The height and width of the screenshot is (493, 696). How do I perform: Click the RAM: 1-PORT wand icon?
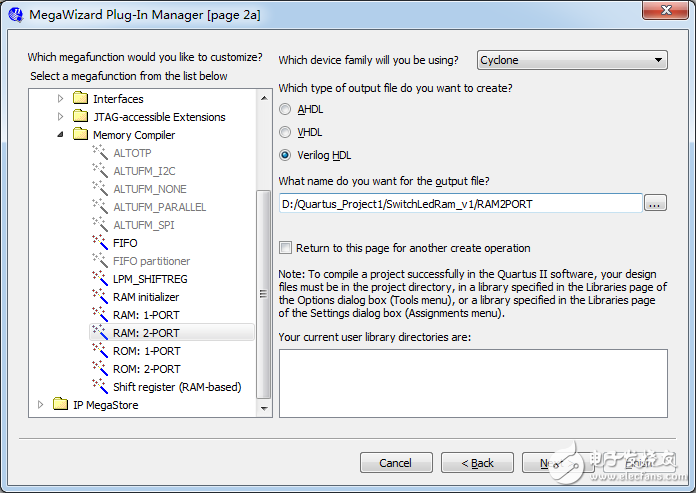click(x=100, y=315)
